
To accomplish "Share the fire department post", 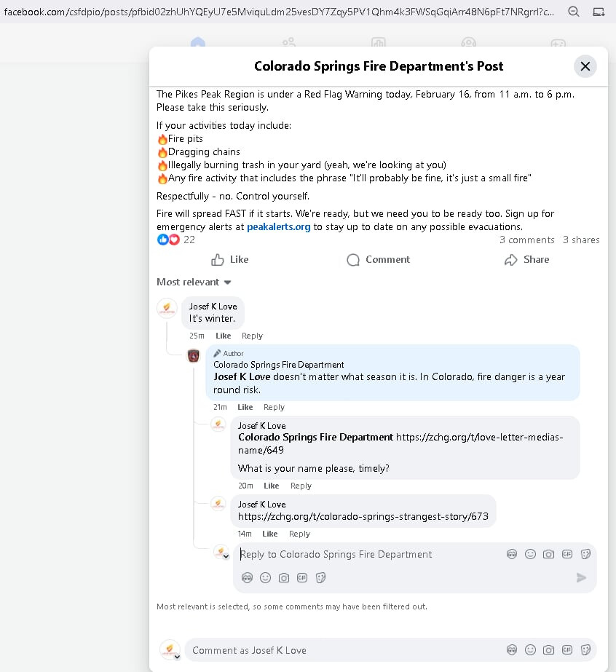I will (526, 260).
